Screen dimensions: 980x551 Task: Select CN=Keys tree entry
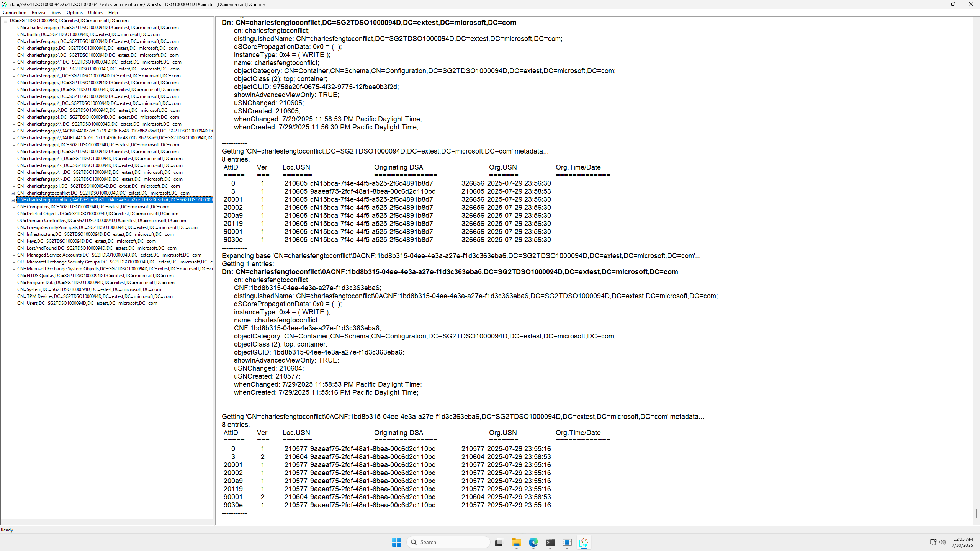tap(86, 241)
